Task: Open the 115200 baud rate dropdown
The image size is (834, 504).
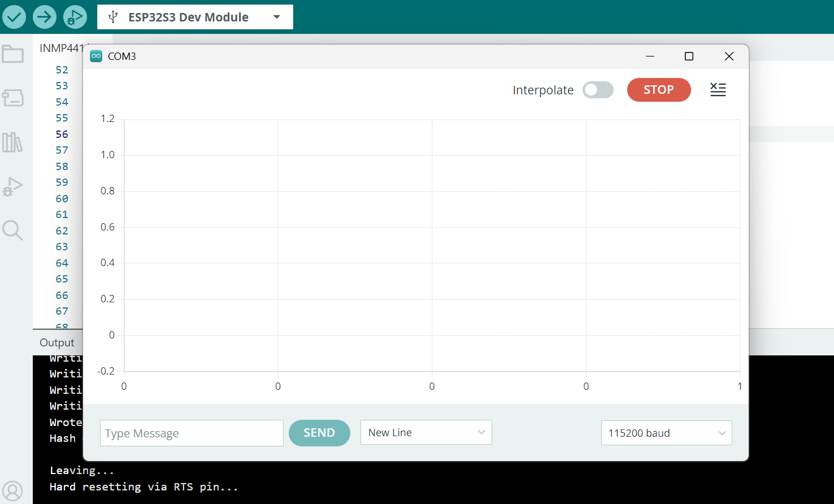Action: point(666,433)
